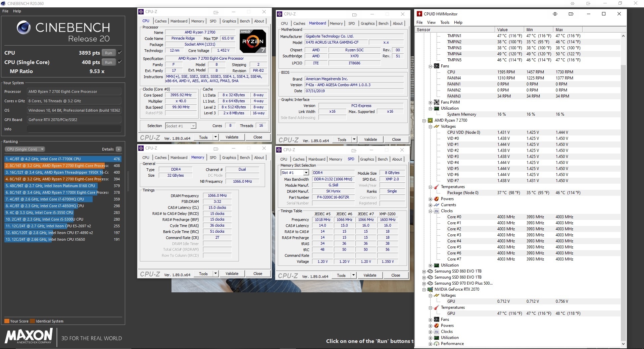Click the Cinebench title bar app icon
The height and width of the screenshot is (349, 644).
(x=3, y=3)
